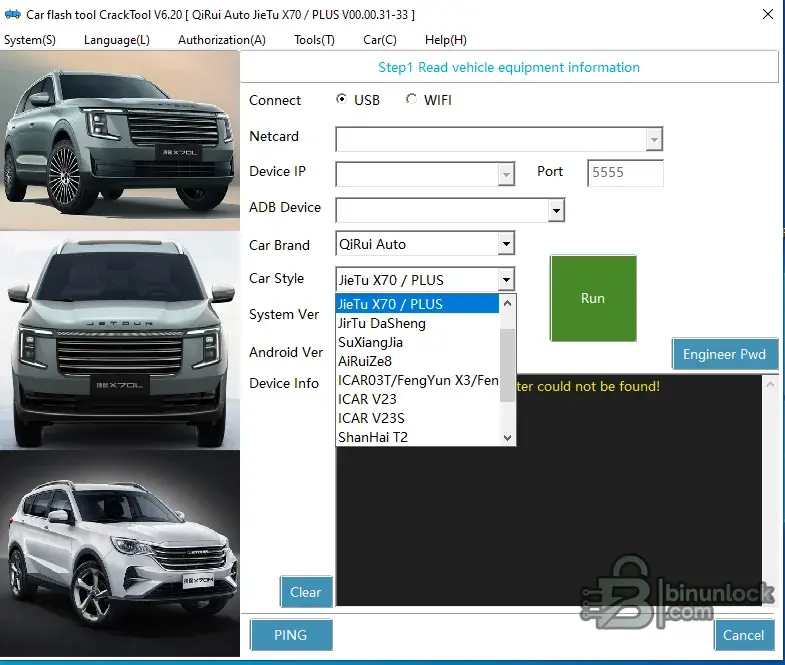
Task: Click the Step1 Read vehicle equipment information header
Action: [x=509, y=67]
